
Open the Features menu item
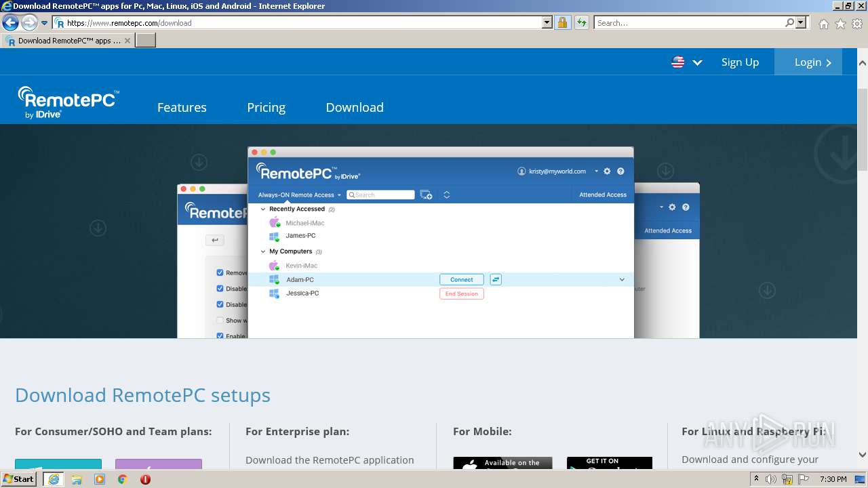point(182,108)
